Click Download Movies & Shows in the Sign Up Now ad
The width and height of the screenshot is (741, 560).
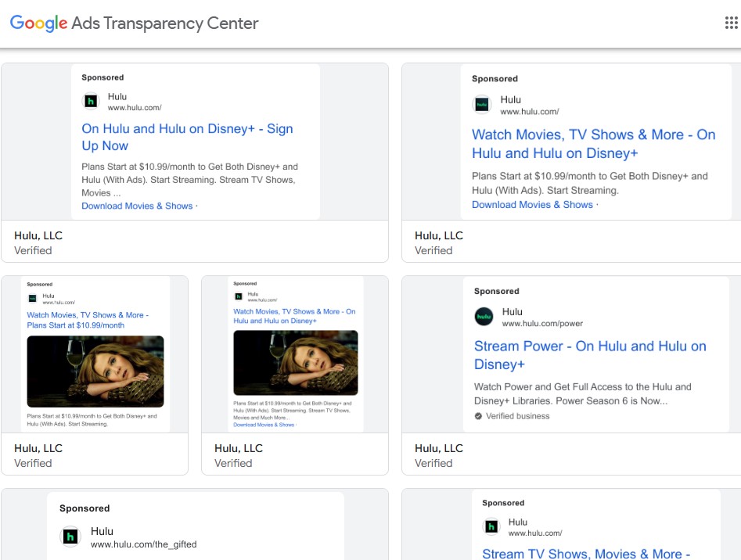point(137,206)
